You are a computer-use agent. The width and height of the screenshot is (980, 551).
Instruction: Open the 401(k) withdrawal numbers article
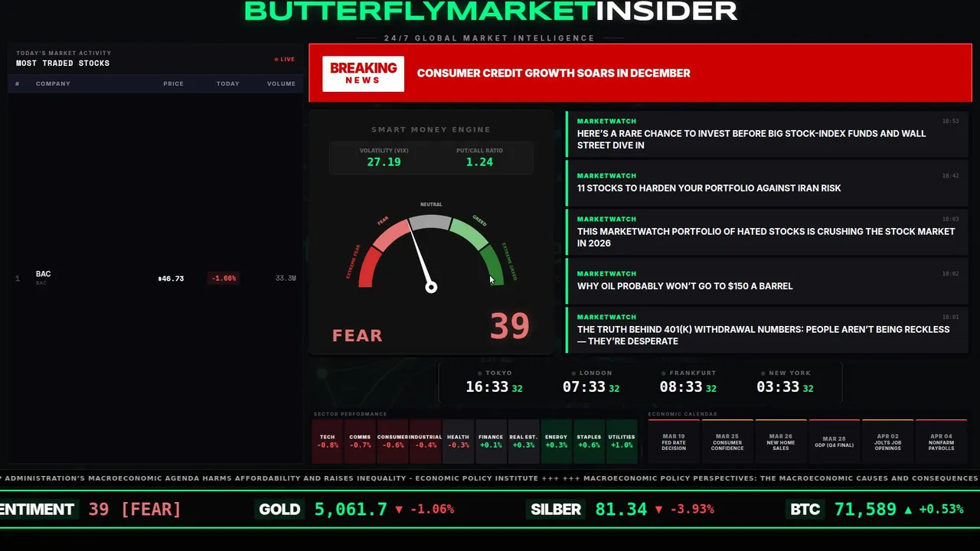(767, 329)
